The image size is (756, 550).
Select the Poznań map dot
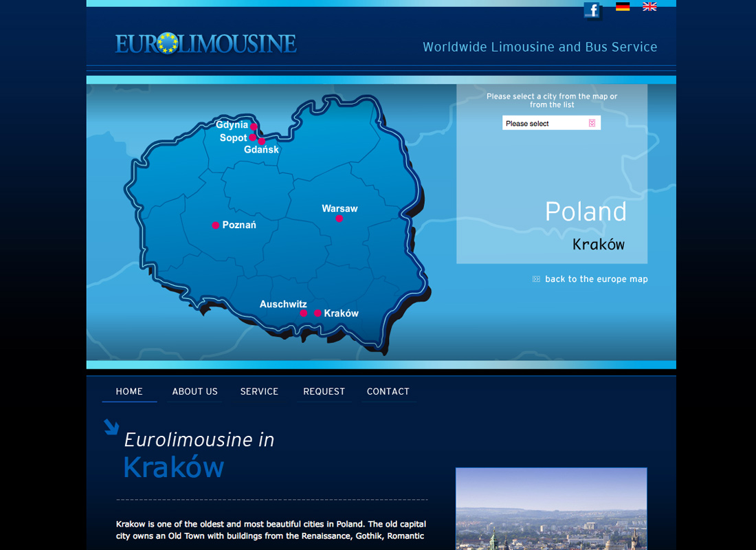[x=216, y=225]
